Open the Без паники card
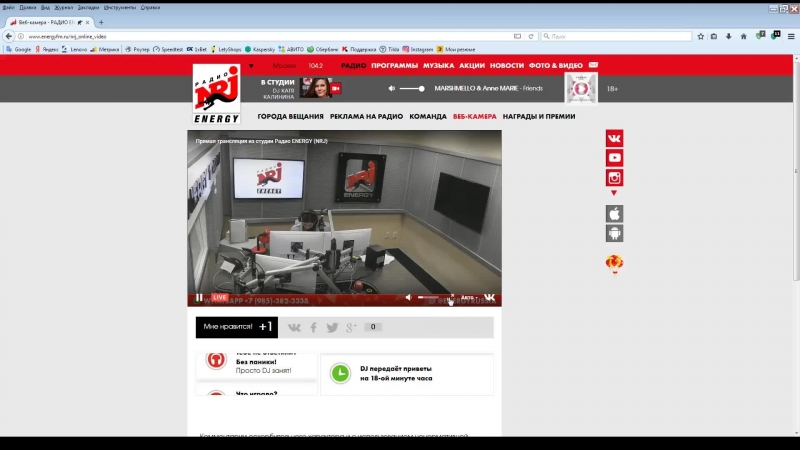Image resolution: width=800 pixels, height=450 pixels. pos(257,366)
